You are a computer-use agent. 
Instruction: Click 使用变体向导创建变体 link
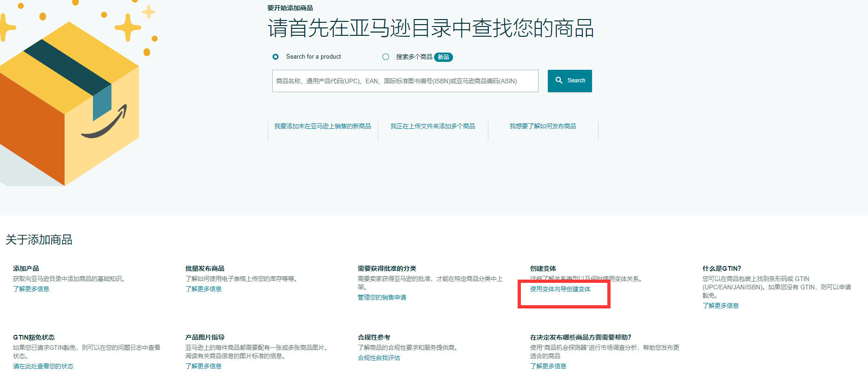click(x=560, y=289)
